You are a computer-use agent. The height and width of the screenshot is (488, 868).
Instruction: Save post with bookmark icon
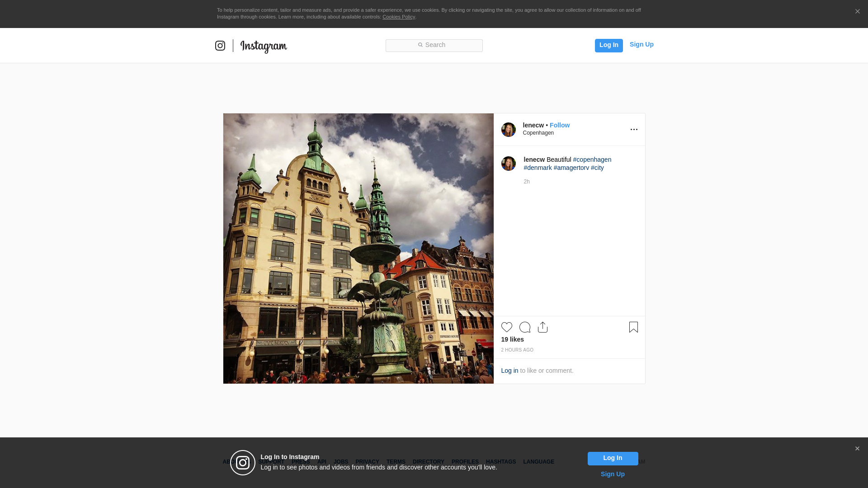(633, 327)
